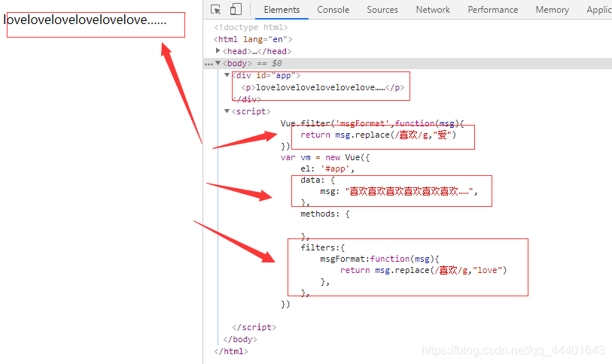Open the Performance tab
Screen dimensions: 612x364
492,10
